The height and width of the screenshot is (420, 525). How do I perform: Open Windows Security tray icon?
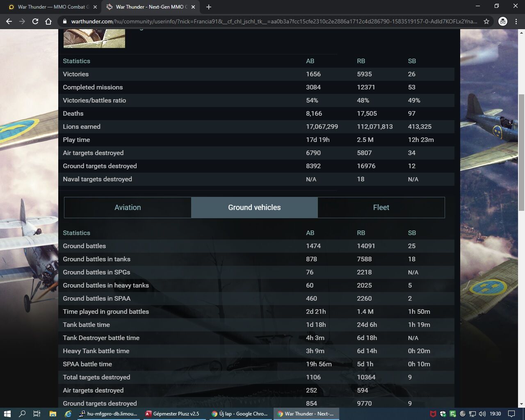pyautogui.click(x=443, y=414)
